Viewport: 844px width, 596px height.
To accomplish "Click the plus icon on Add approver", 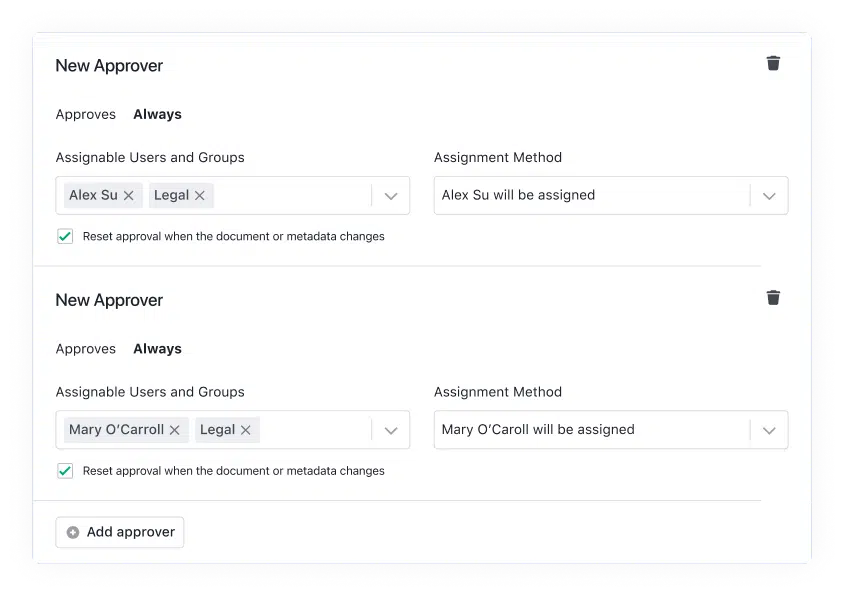I will click(72, 532).
